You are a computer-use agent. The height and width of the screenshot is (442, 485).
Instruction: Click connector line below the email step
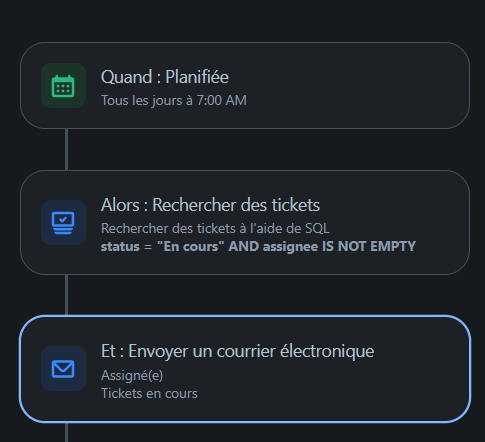66,432
